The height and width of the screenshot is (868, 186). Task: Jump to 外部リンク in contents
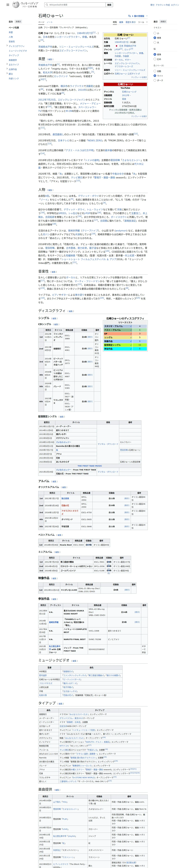[14, 79]
